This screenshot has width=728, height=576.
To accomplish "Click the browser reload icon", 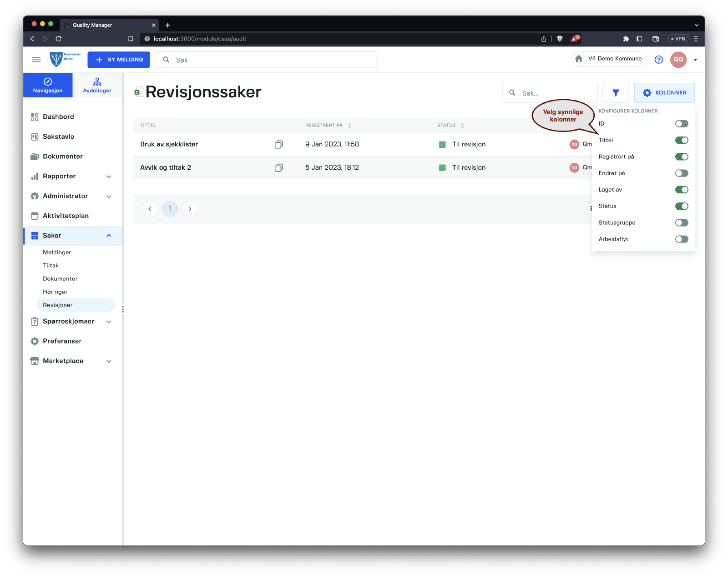I will point(58,39).
